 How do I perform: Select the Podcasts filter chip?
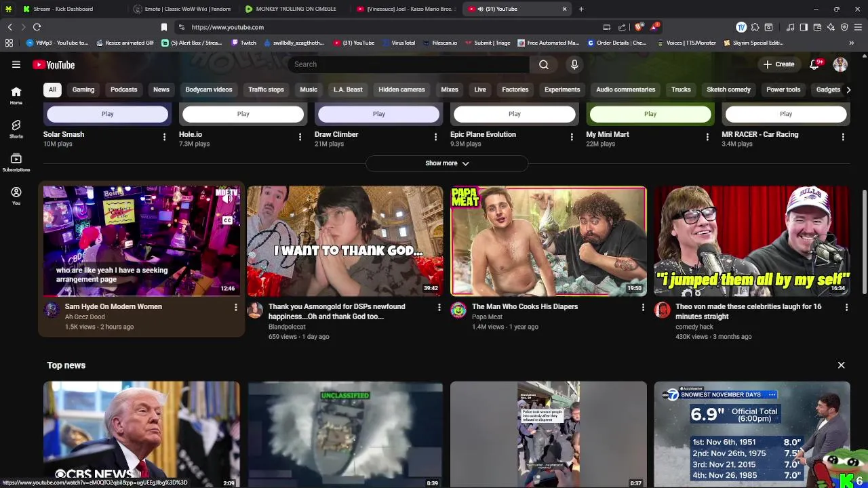point(123,89)
